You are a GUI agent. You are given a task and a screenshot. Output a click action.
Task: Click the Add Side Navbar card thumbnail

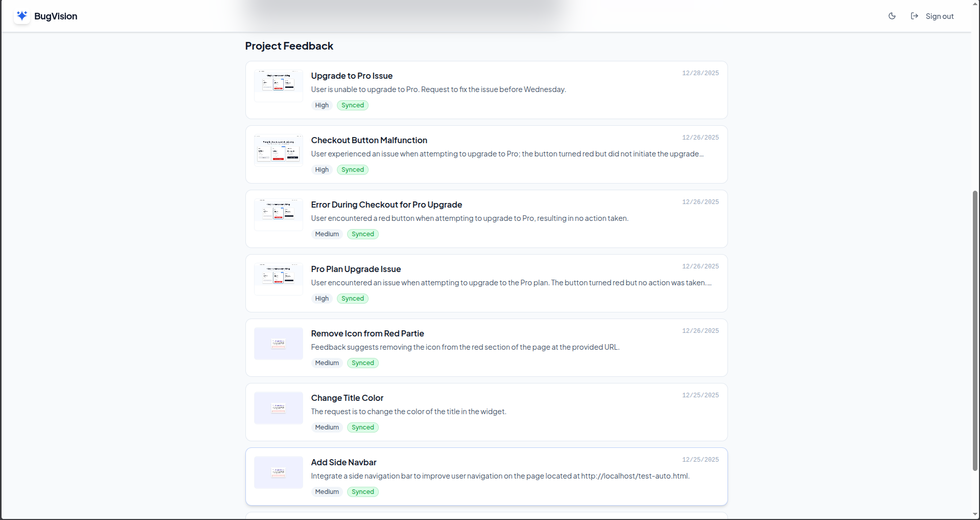[x=278, y=472]
